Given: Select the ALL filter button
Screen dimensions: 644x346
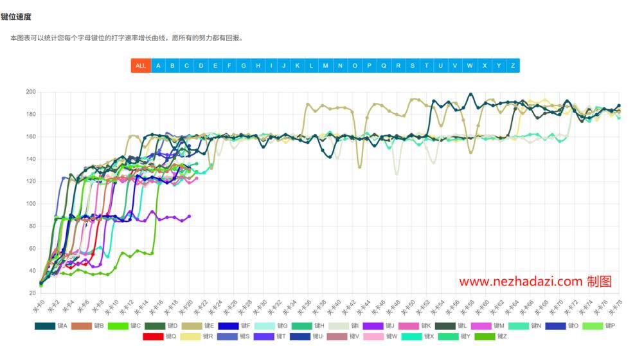Looking at the screenshot, I should coord(141,66).
